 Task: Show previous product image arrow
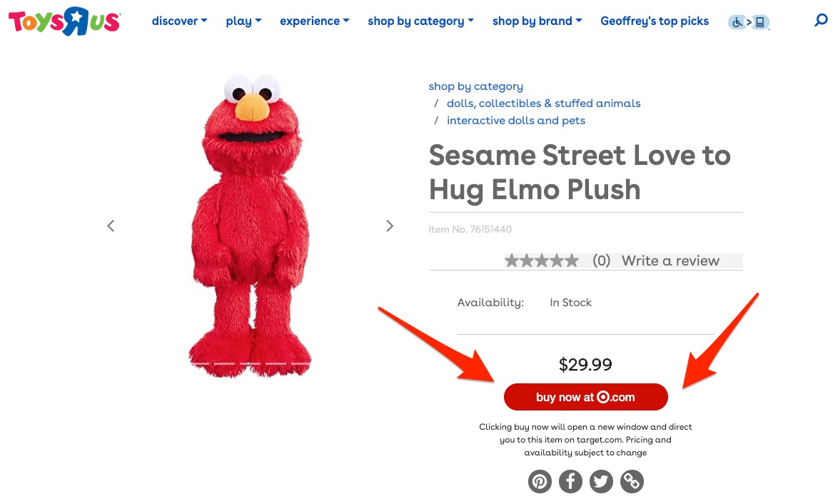pyautogui.click(x=111, y=226)
